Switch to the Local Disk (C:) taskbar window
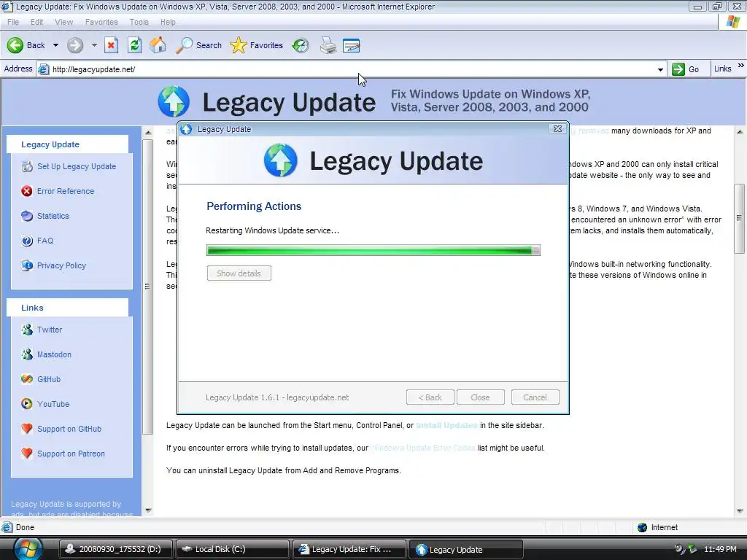 233,549
